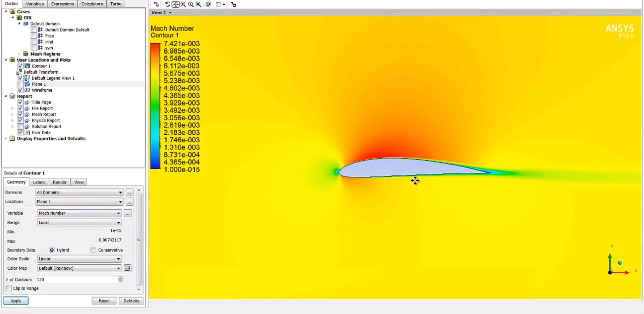Click the Apply button
644x314 pixels.
16,301
